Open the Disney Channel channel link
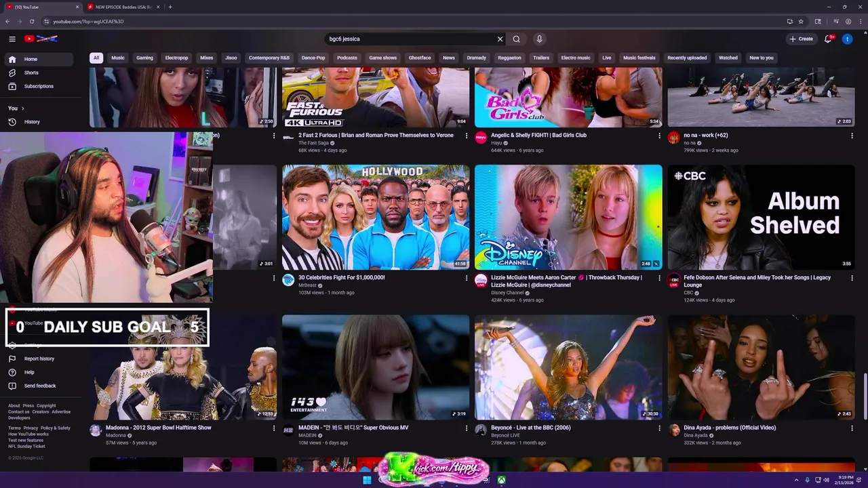 tap(507, 293)
